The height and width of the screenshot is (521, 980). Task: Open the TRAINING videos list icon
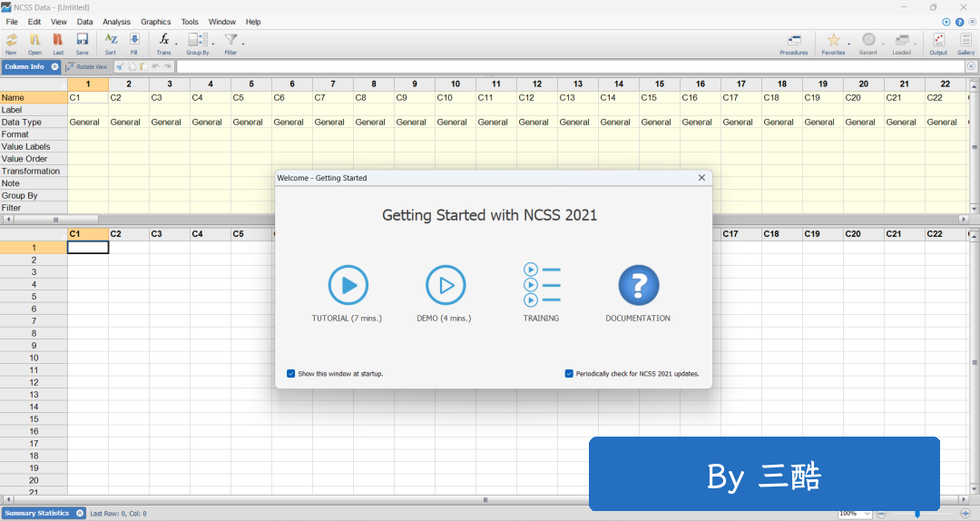pyautogui.click(x=541, y=285)
